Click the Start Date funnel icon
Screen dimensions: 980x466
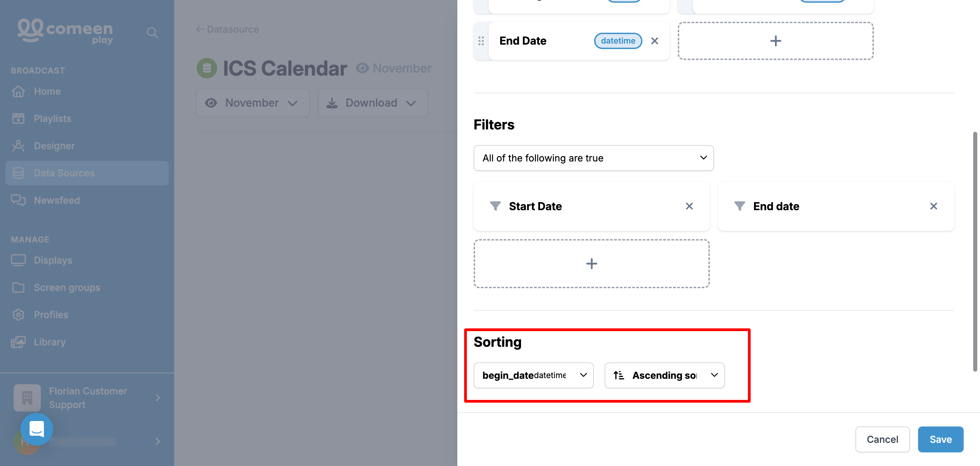(495, 206)
